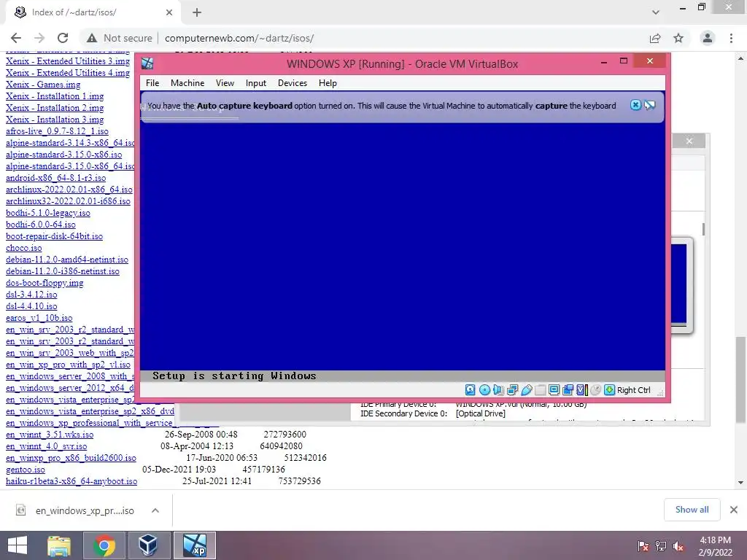Open the dos-boot-floppy.img link
Viewport: 747px width, 560px height.
(44, 283)
